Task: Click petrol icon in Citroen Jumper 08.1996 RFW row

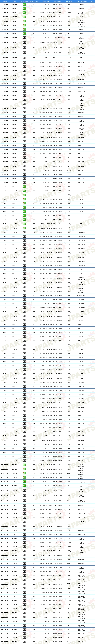Action: [24, 25]
